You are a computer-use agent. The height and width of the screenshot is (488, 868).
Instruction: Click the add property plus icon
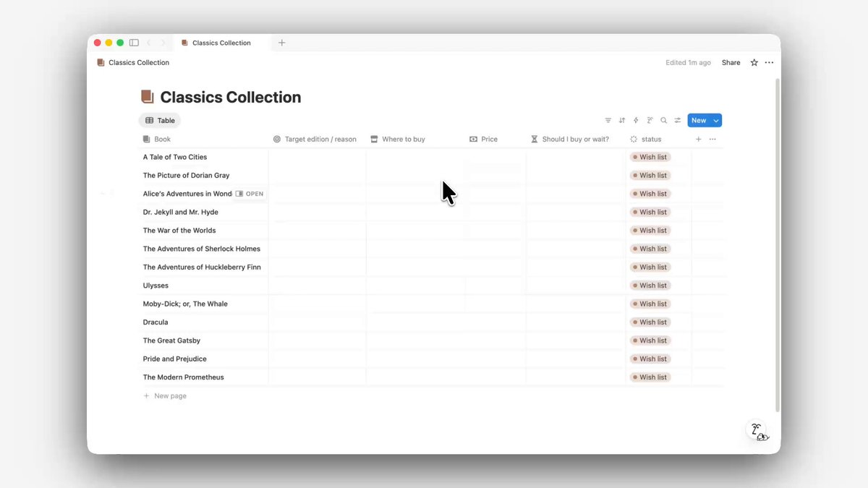click(698, 140)
